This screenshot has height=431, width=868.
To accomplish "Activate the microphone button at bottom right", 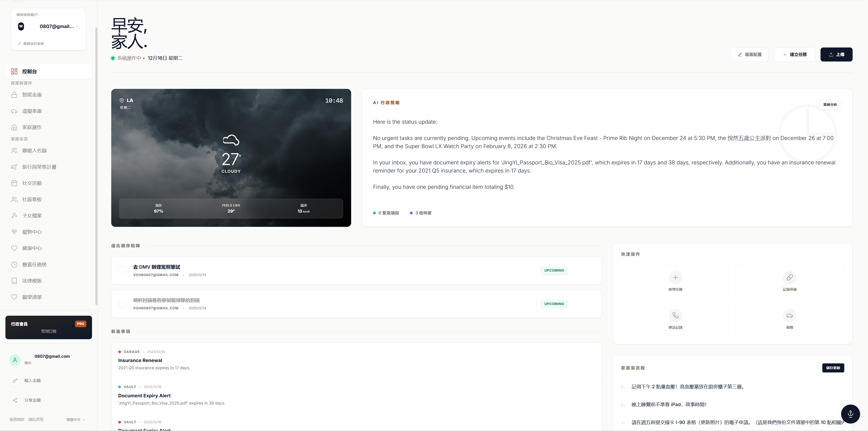I will tap(851, 414).
